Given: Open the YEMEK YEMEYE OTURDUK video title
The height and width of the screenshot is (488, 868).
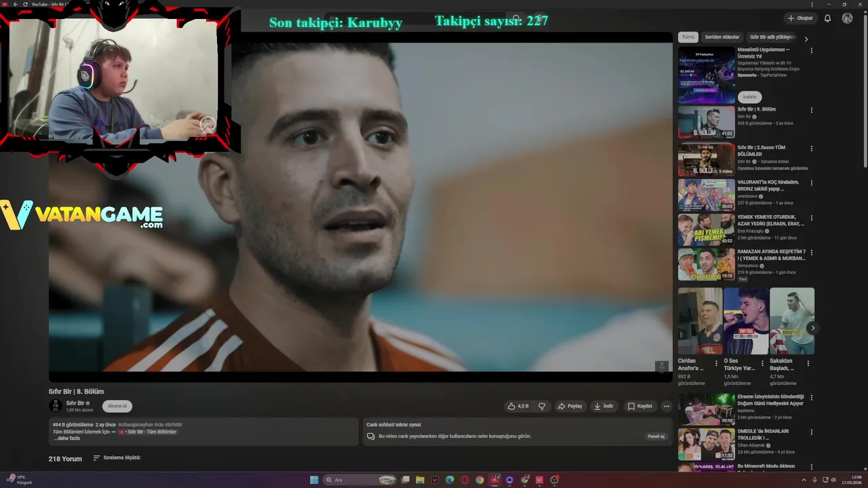Looking at the screenshot, I should pyautogui.click(x=771, y=220).
